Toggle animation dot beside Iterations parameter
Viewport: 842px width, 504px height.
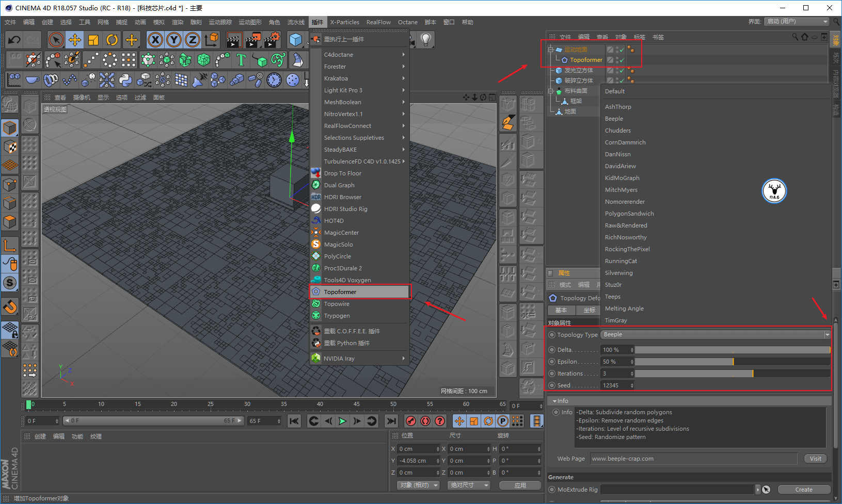pyautogui.click(x=552, y=373)
